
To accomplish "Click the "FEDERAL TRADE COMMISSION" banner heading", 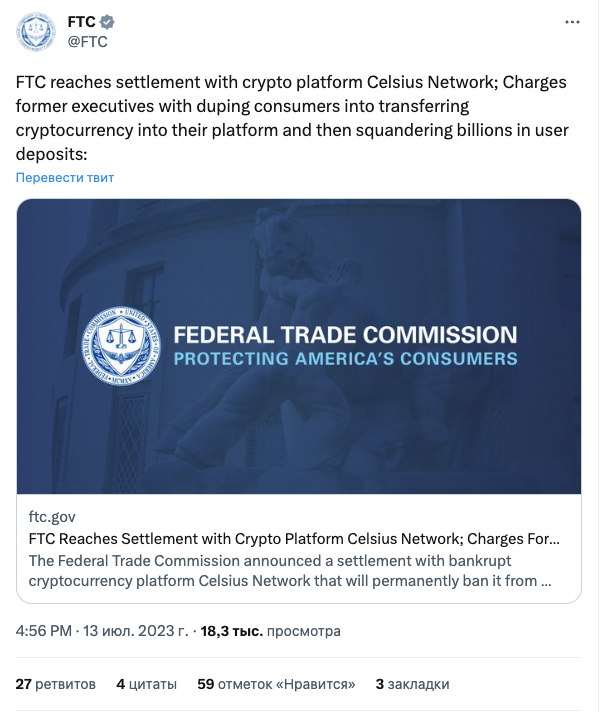I will (345, 335).
